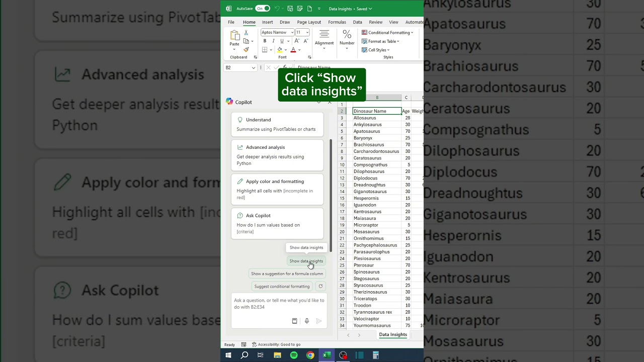Apply the yellow Fill Color
This screenshot has width=644, height=362.
(280, 50)
